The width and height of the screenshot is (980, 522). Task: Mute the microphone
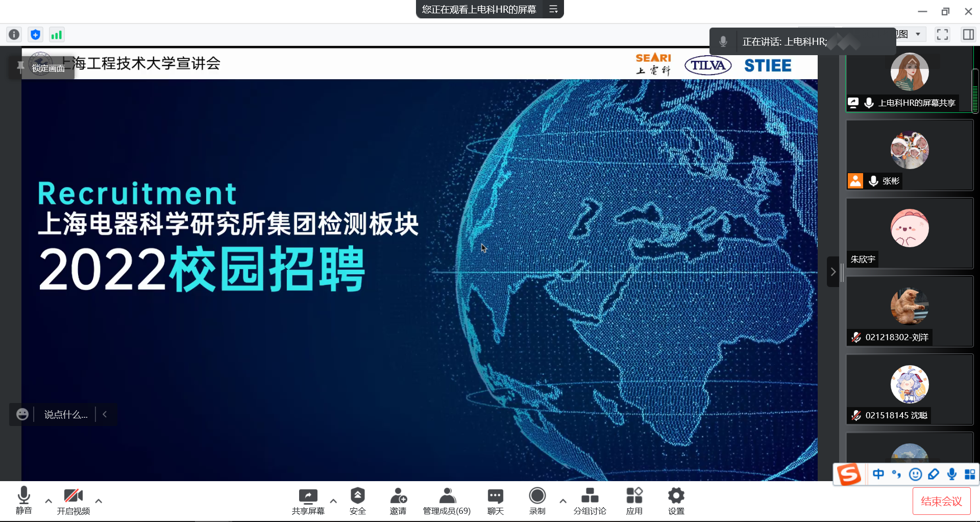pos(23,501)
